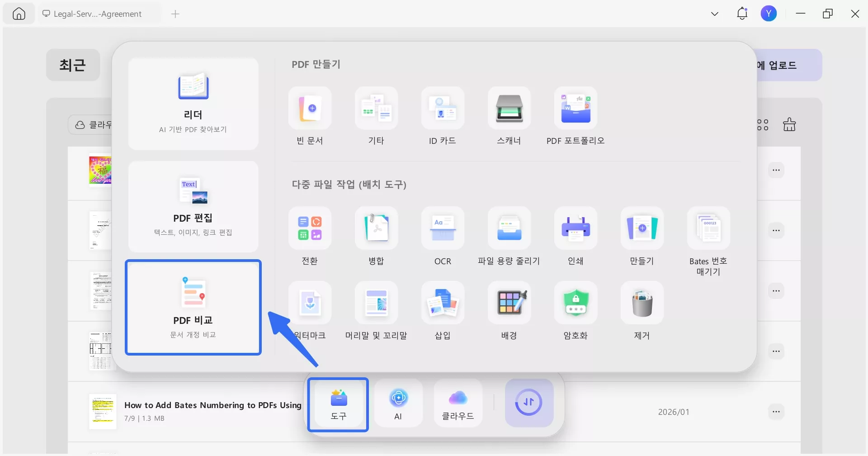Viewport: 868px width, 456px height.
Task: Open the AI assistant from bottom bar
Action: click(x=398, y=403)
